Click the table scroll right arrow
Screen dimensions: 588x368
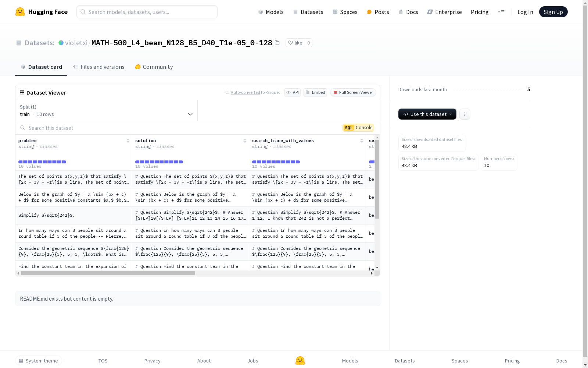click(x=372, y=273)
